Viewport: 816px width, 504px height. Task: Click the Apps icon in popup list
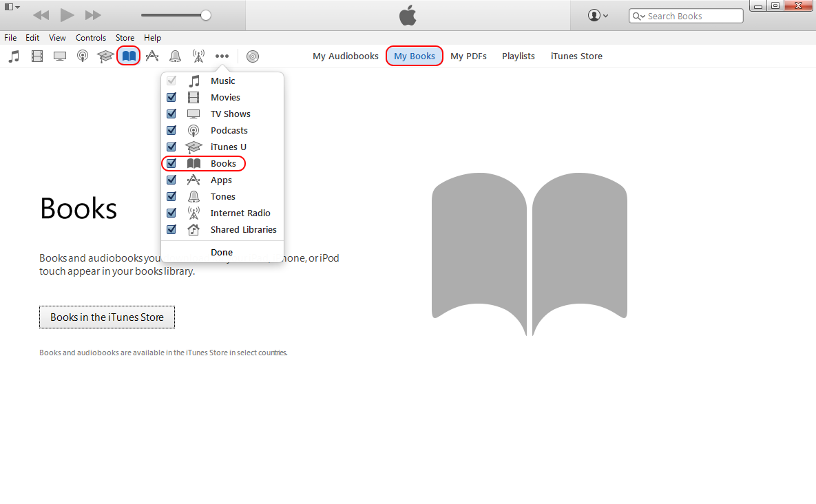click(x=193, y=180)
